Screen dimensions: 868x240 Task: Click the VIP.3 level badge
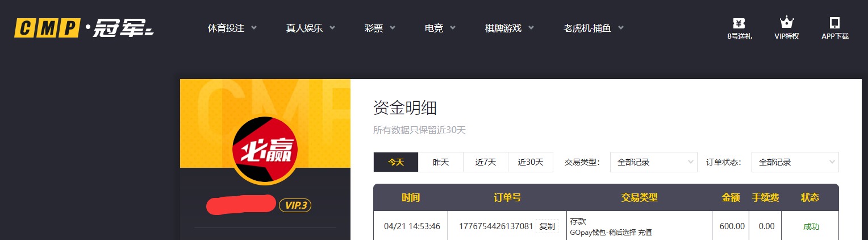(295, 205)
